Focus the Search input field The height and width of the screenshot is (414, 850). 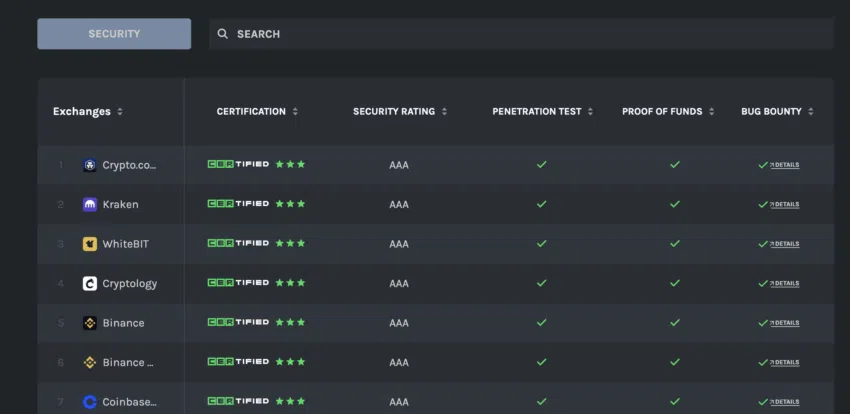520,34
